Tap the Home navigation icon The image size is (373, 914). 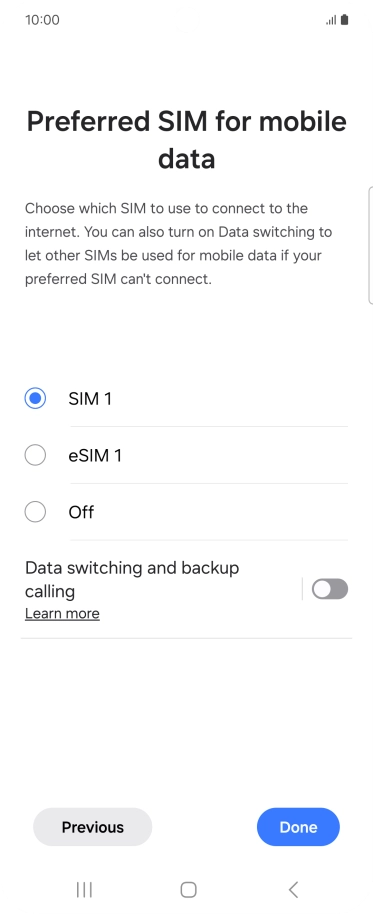point(188,890)
